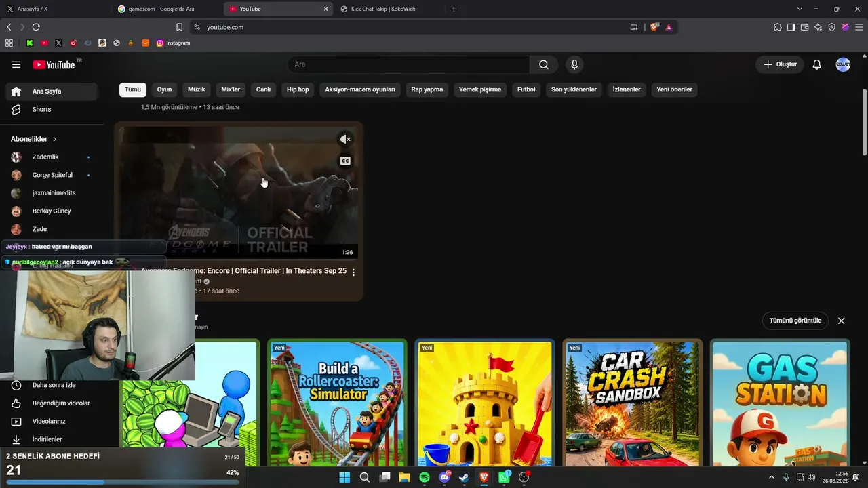
Task: Dismiss the games shelf with the X
Action: point(841,321)
